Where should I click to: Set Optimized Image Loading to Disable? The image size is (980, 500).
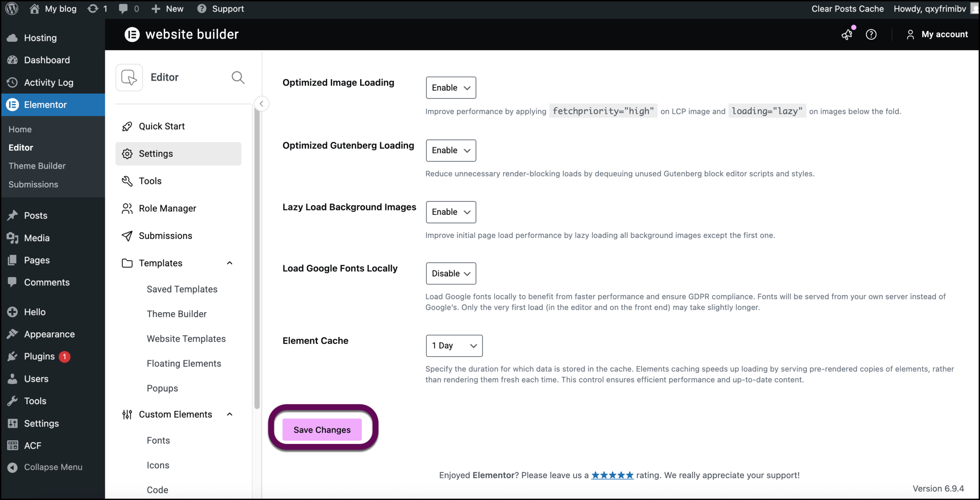point(451,88)
